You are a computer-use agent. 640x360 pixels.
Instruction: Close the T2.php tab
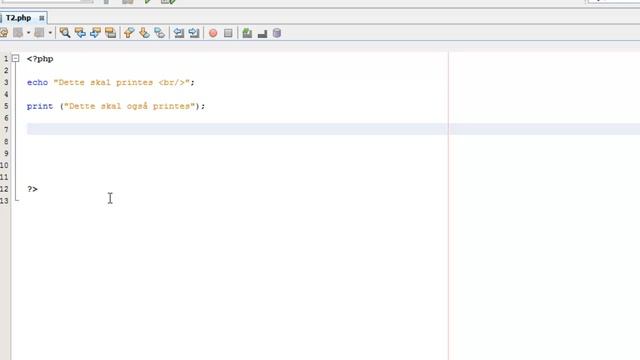click(42, 18)
